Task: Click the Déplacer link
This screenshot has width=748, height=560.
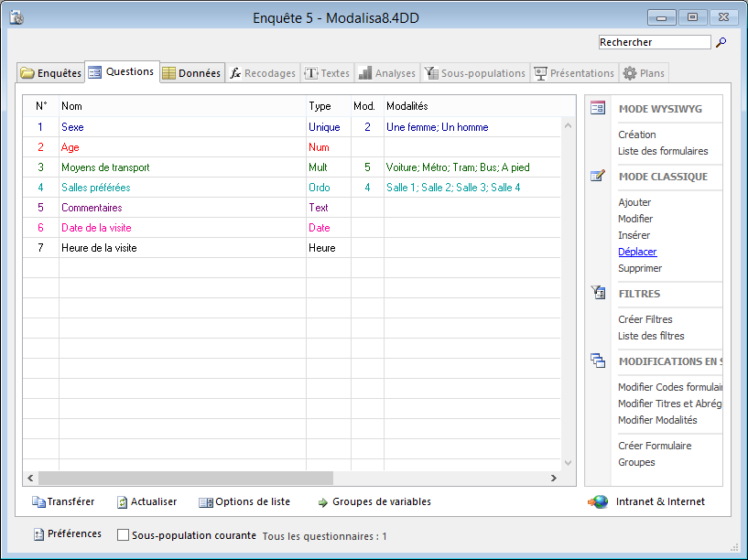Action: [x=637, y=252]
